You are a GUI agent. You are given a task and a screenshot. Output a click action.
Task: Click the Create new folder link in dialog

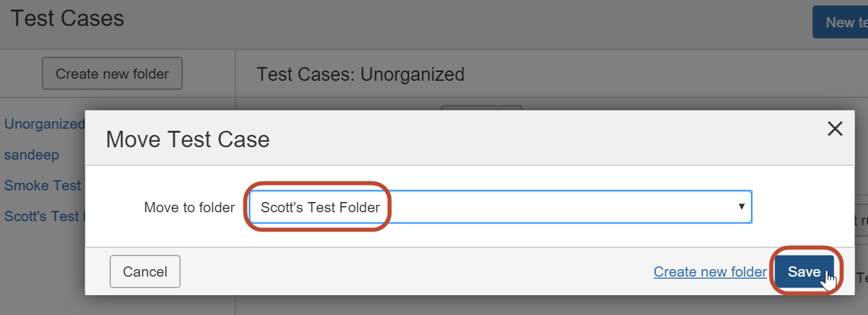(710, 272)
